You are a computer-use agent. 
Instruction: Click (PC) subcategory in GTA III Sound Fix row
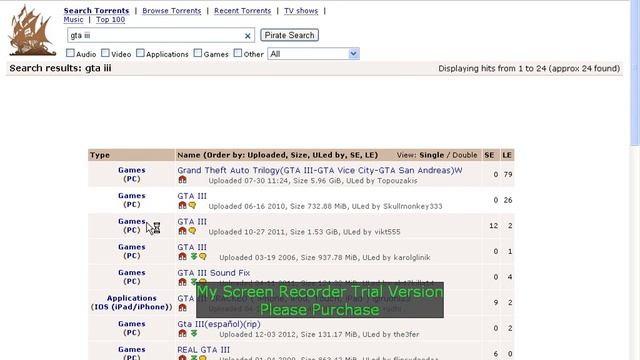pos(131,282)
